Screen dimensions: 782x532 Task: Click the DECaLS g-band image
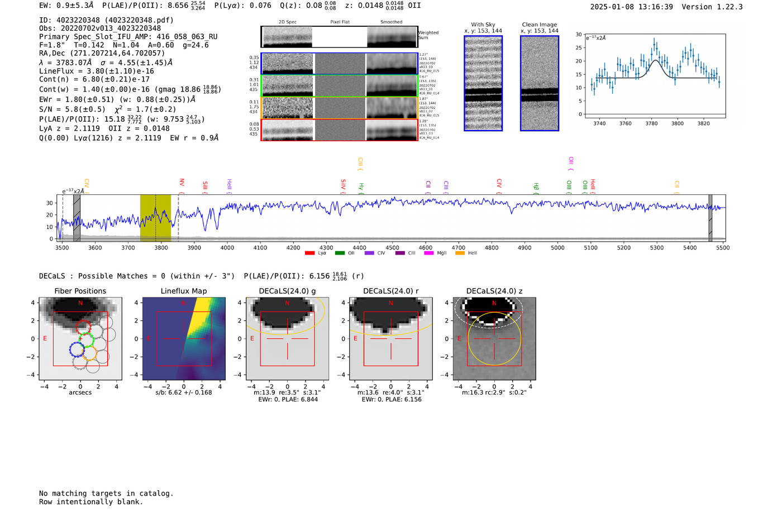[288, 338]
